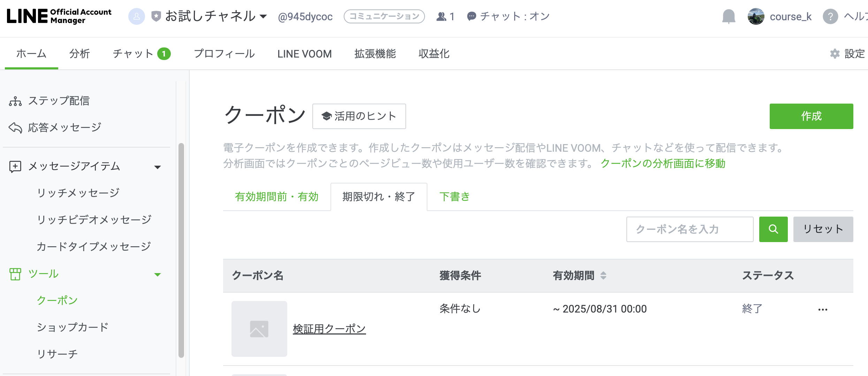
Task: Click the 活用のヒント button
Action: 359,116
